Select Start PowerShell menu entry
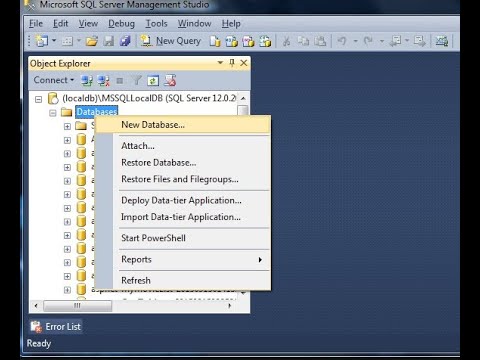The height and width of the screenshot is (360, 480). click(x=183, y=238)
